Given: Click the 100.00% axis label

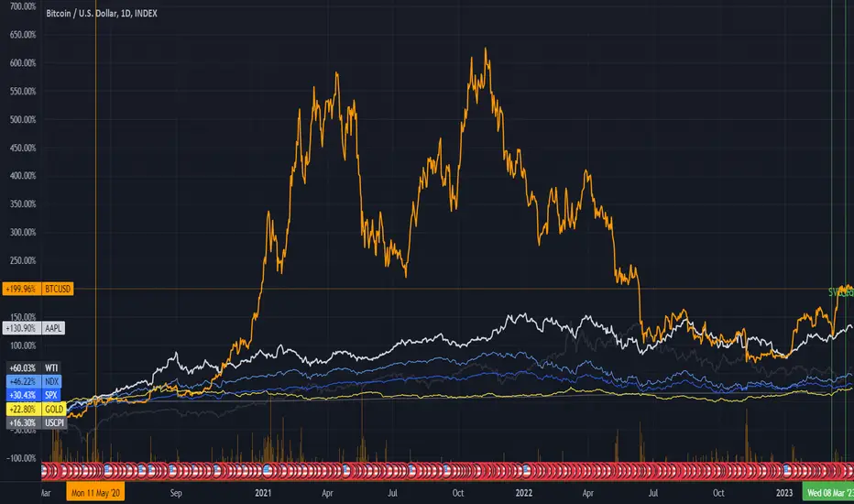Looking at the screenshot, I should (23, 345).
